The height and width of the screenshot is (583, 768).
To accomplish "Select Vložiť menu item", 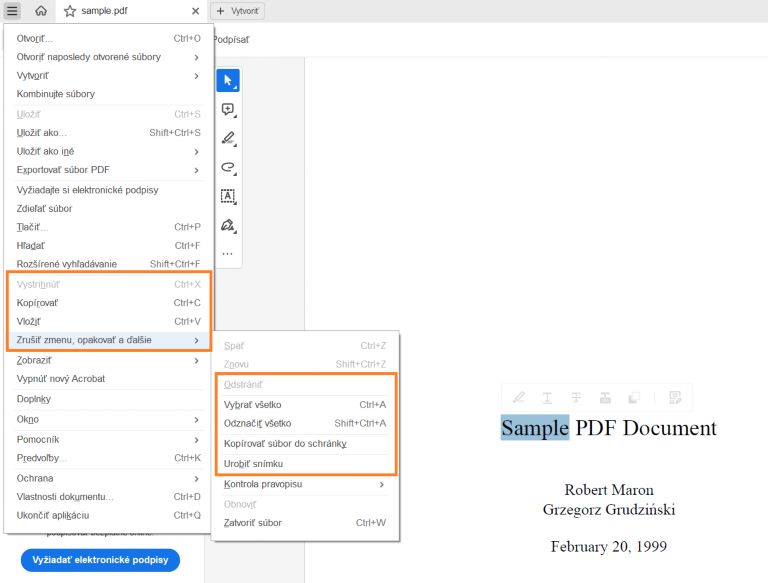I will pos(108,321).
